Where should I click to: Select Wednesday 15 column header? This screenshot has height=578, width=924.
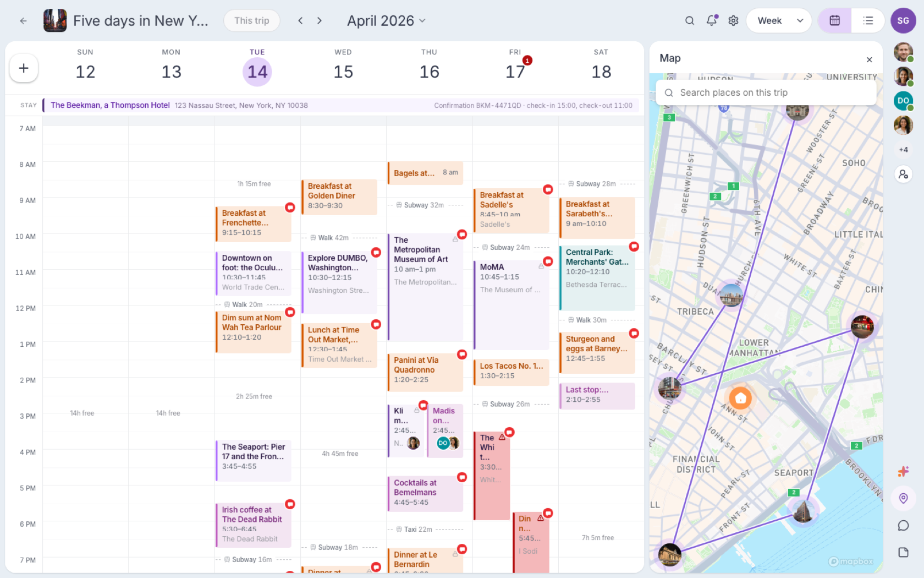tap(343, 66)
